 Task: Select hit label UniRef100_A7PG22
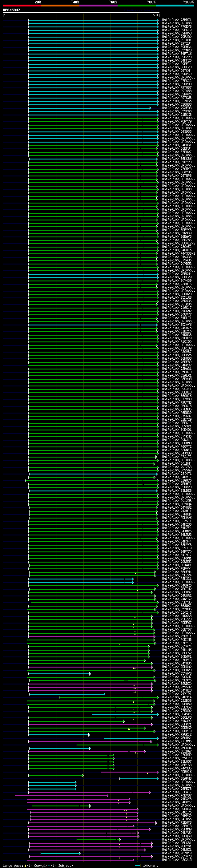(x=176, y=81)
